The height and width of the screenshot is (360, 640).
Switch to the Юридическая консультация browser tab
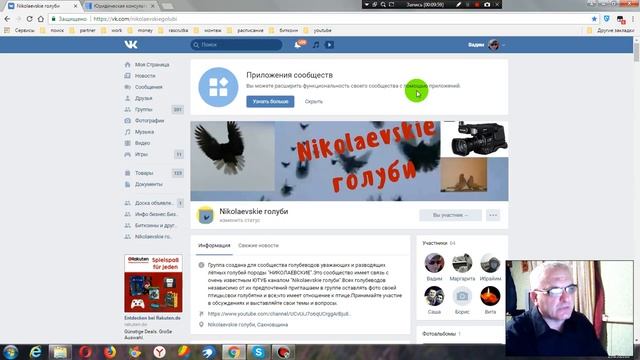120,6
